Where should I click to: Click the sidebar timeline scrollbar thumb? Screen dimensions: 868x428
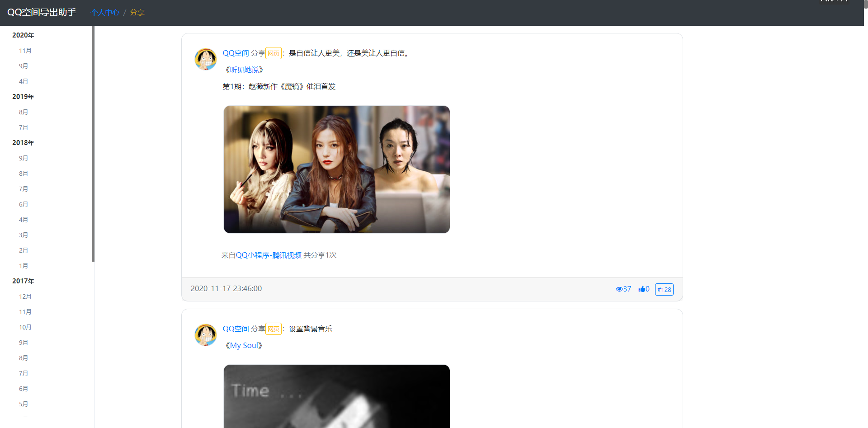93,144
